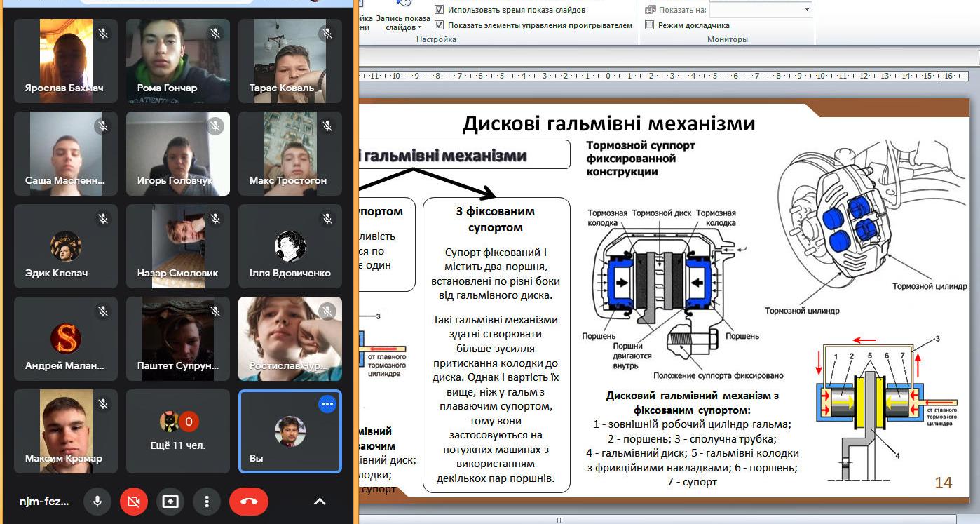Viewport: 980px width, 524px height.
Task: Click Тормозной суппорт фиксированной конструкции caption
Action: (x=641, y=158)
